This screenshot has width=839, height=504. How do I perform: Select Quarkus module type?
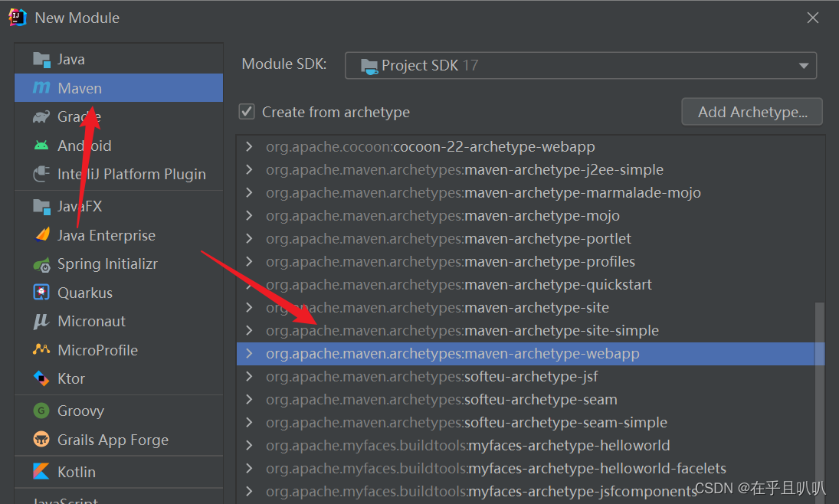pyautogui.click(x=119, y=293)
